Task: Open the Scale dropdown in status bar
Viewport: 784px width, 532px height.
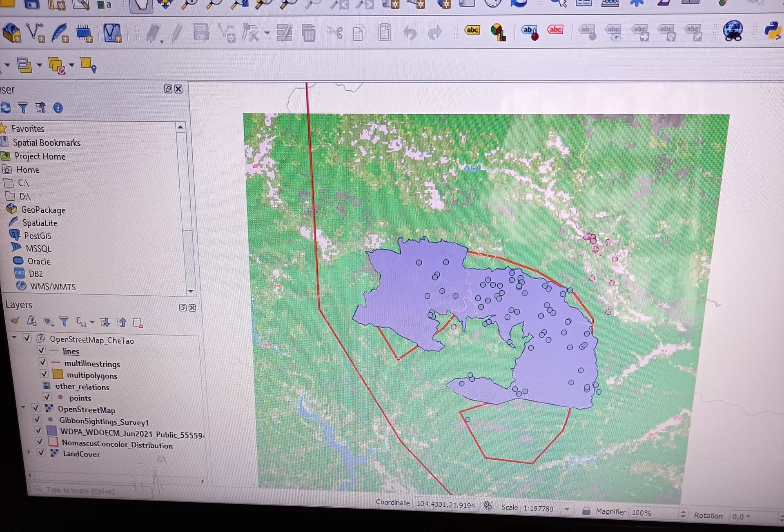Action: point(567,509)
